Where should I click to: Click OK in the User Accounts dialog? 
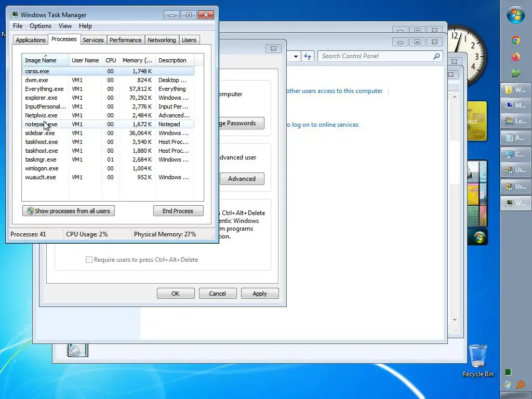[176, 294]
